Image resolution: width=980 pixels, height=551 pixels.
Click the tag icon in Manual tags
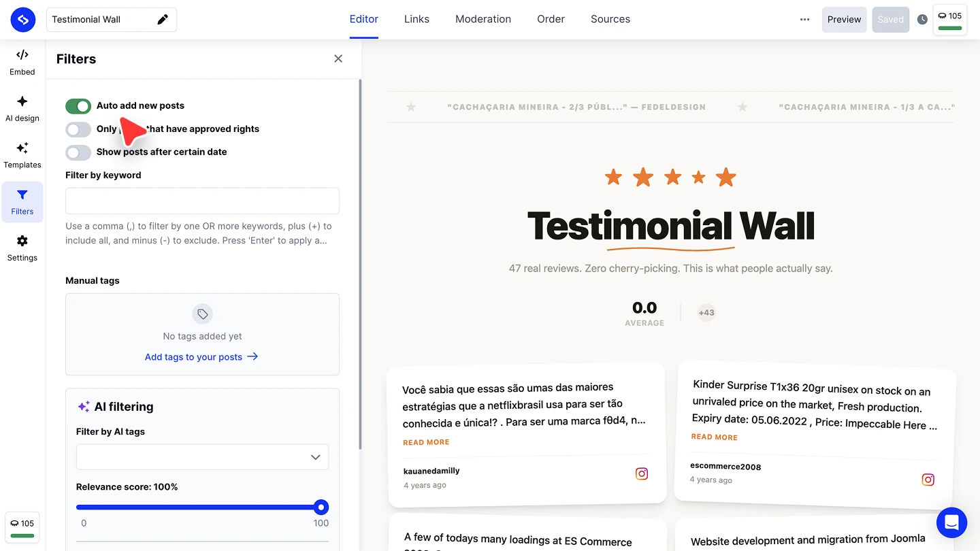203,314
